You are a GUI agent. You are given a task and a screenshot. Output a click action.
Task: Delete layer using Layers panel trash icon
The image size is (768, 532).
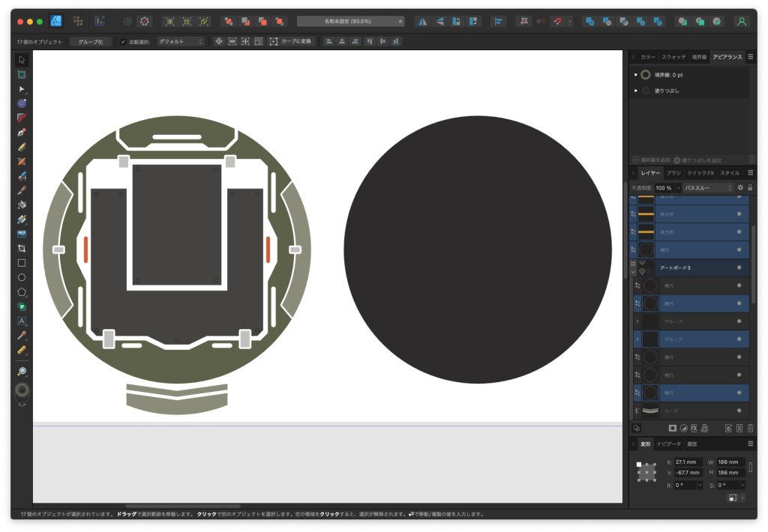coord(750,428)
